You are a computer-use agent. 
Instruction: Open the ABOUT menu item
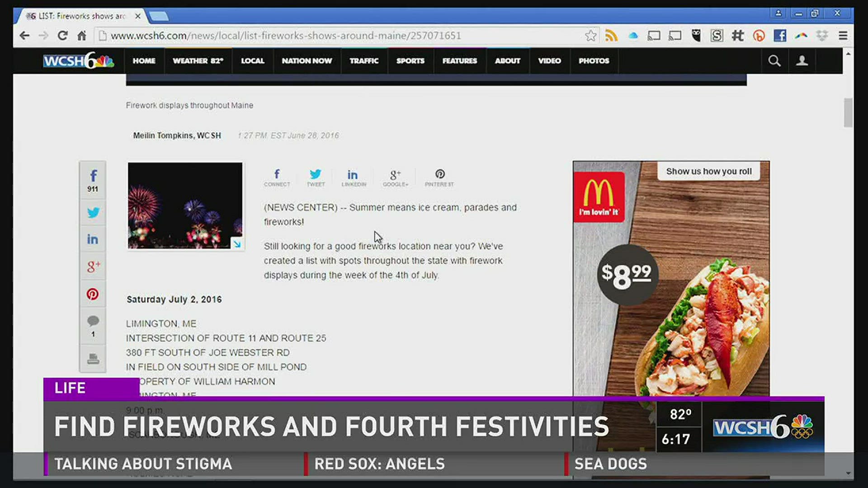point(508,61)
